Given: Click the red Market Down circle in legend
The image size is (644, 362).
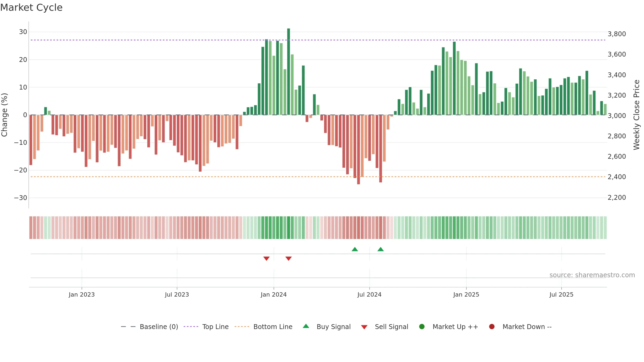Looking at the screenshot, I should [492, 327].
